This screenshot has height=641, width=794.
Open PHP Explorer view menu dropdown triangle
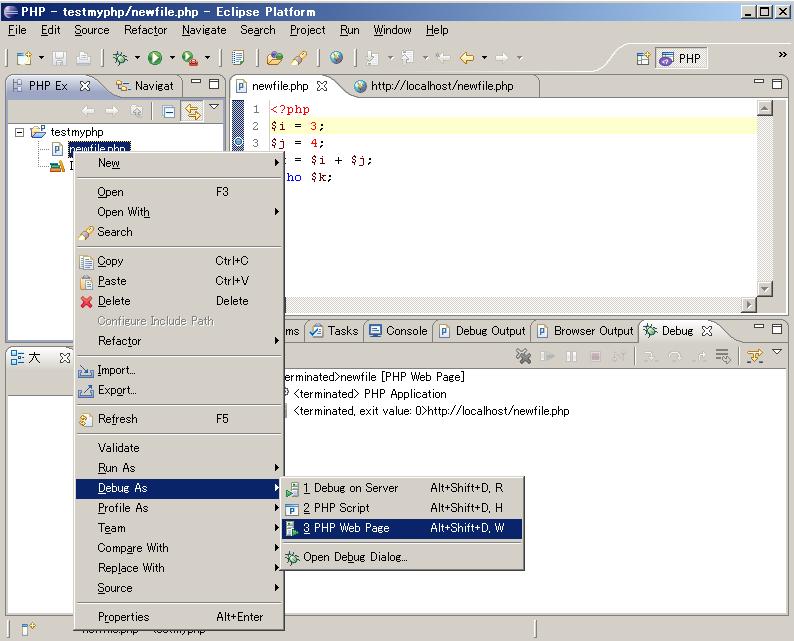point(214,108)
